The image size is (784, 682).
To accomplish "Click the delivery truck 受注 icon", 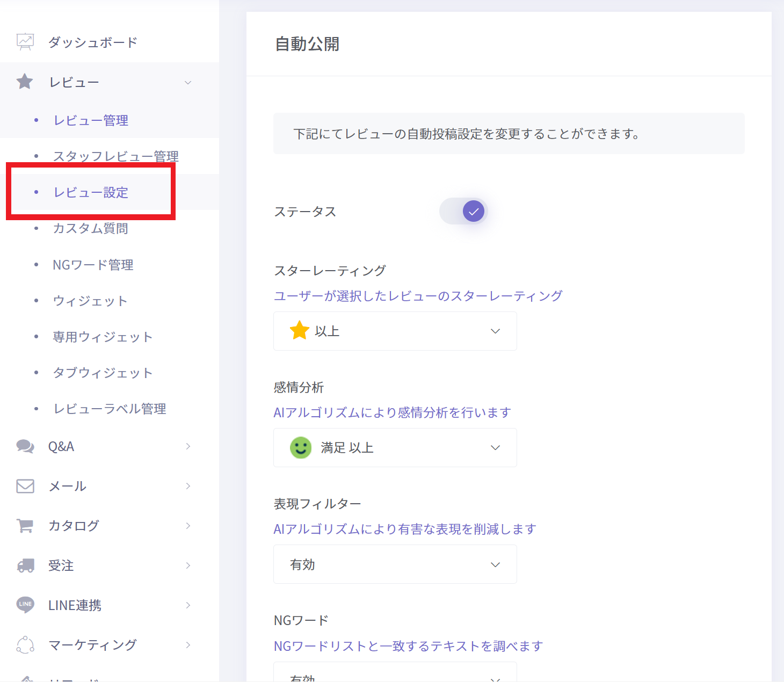I will [x=25, y=565].
